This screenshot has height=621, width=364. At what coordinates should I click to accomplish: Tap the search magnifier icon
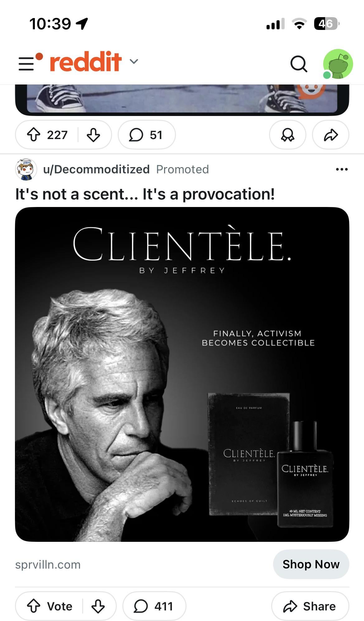click(x=299, y=64)
